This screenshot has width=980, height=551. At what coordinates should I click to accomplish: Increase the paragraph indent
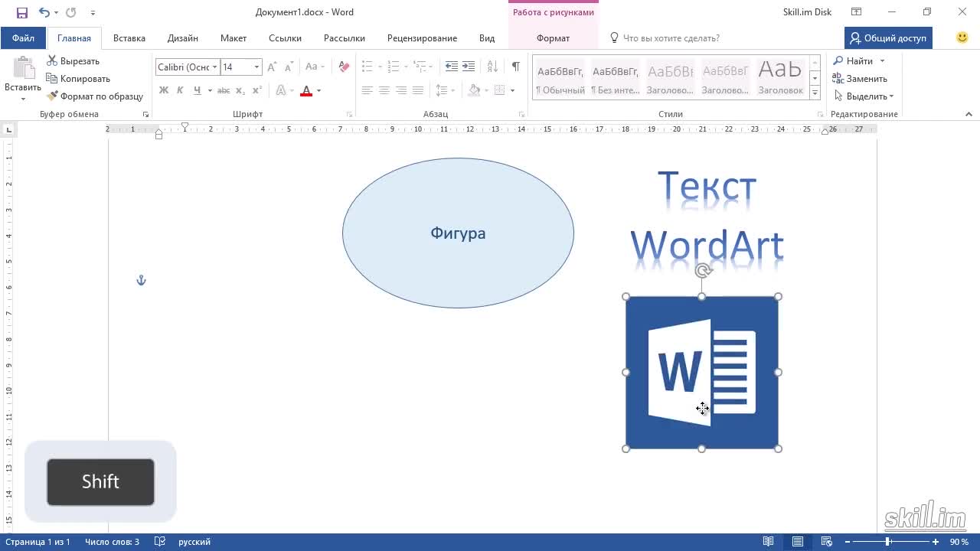click(x=469, y=67)
